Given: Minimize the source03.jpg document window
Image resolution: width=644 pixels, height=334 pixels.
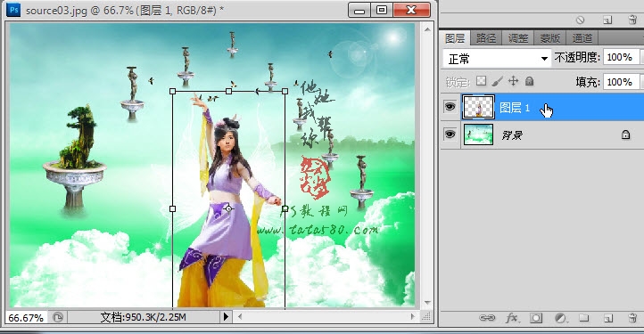Looking at the screenshot, I should [359, 10].
